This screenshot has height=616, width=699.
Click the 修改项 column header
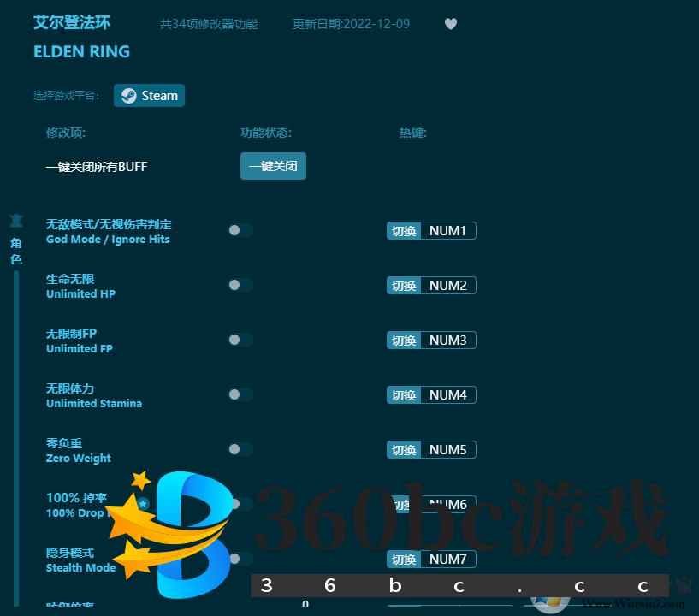click(66, 133)
